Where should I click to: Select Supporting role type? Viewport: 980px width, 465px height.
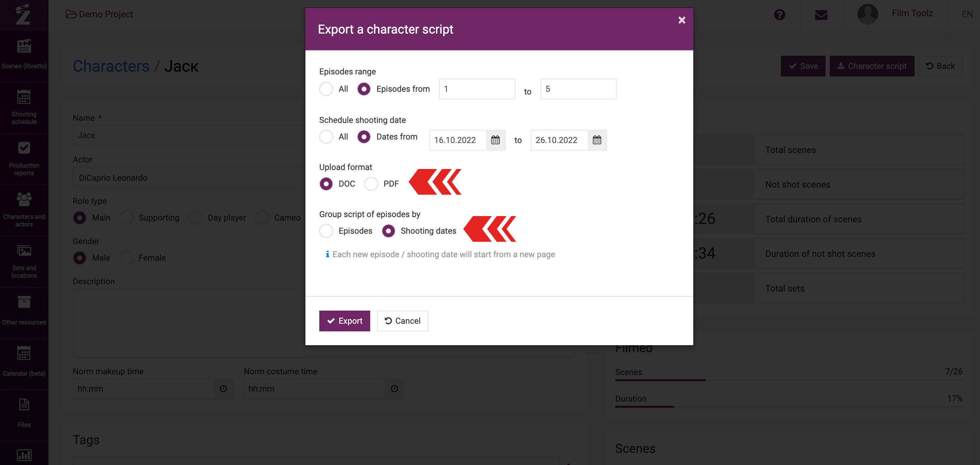(x=126, y=218)
